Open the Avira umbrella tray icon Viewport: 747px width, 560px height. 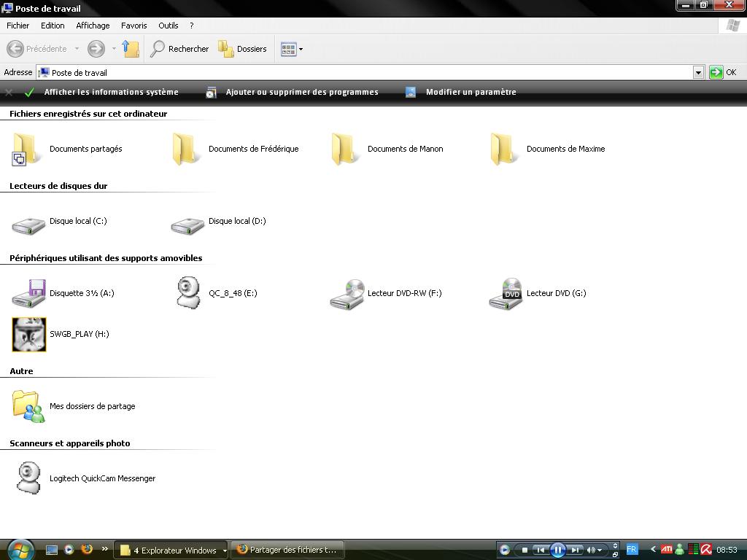pos(706,549)
